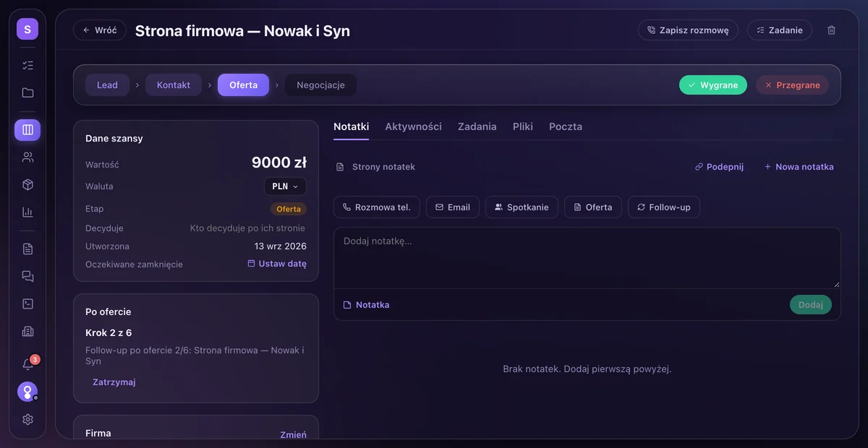Click the 9000 zł deal value
Viewport: 868px width, 448px height.
279,163
